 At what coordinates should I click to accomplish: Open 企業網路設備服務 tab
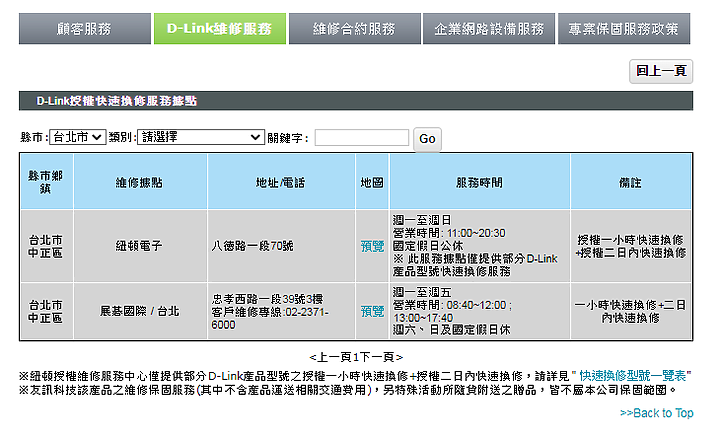[x=489, y=28]
